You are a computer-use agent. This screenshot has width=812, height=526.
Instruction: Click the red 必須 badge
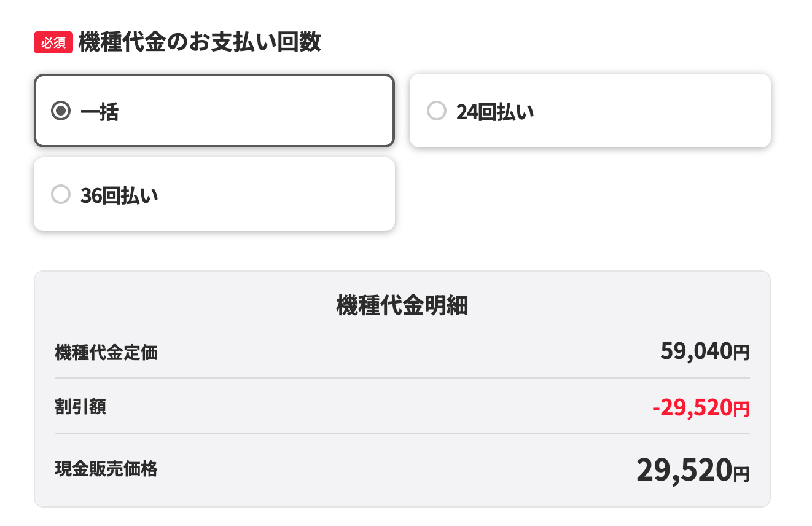53,43
